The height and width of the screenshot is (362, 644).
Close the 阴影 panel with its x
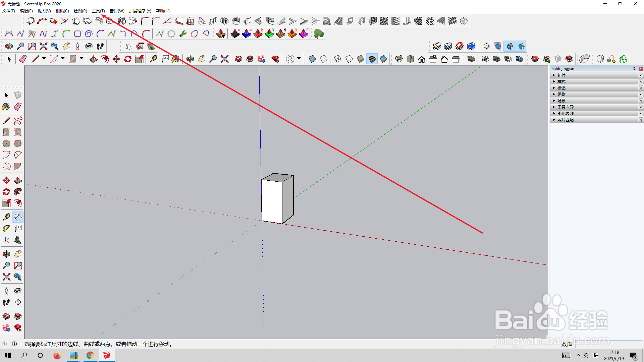click(x=641, y=95)
